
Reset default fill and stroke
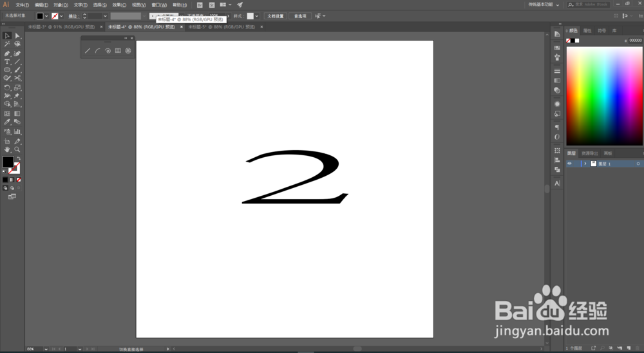5,172
